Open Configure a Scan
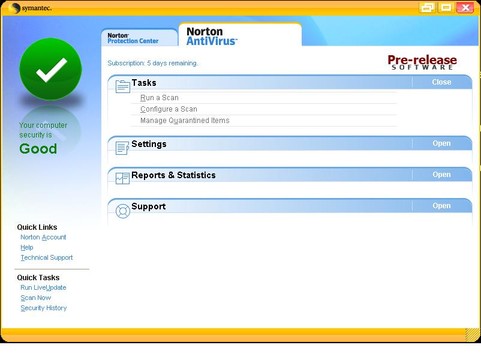Screen dimensions: 481x360 [169, 109]
